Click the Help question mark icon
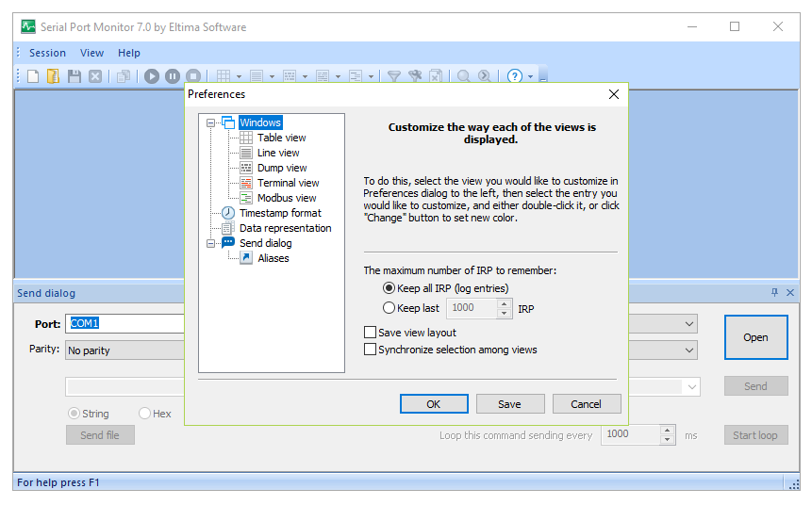This screenshot has width=812, height=505. tap(514, 76)
